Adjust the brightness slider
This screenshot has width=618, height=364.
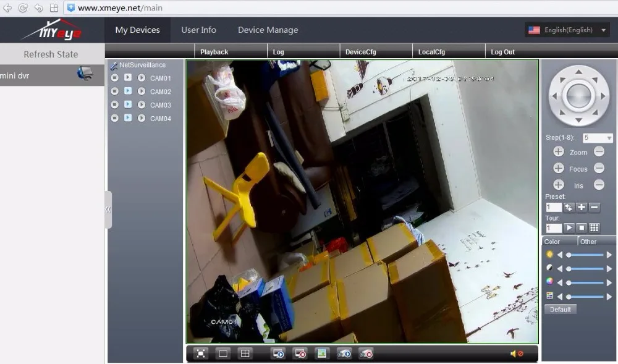coord(585,255)
